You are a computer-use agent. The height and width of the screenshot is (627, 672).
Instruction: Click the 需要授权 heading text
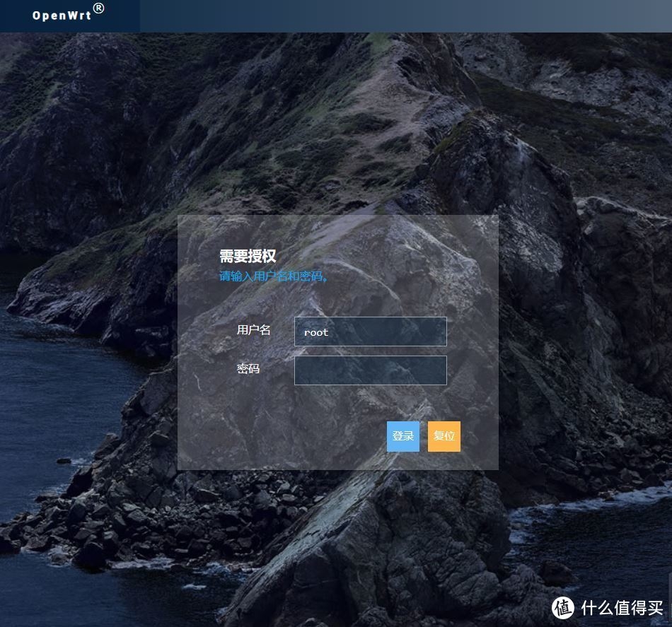[248, 256]
